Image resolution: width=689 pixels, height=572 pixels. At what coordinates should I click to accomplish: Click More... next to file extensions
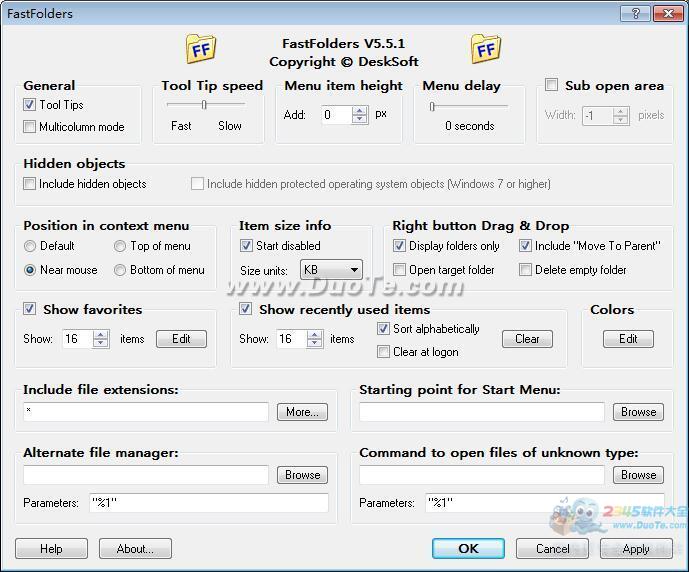pyautogui.click(x=302, y=412)
